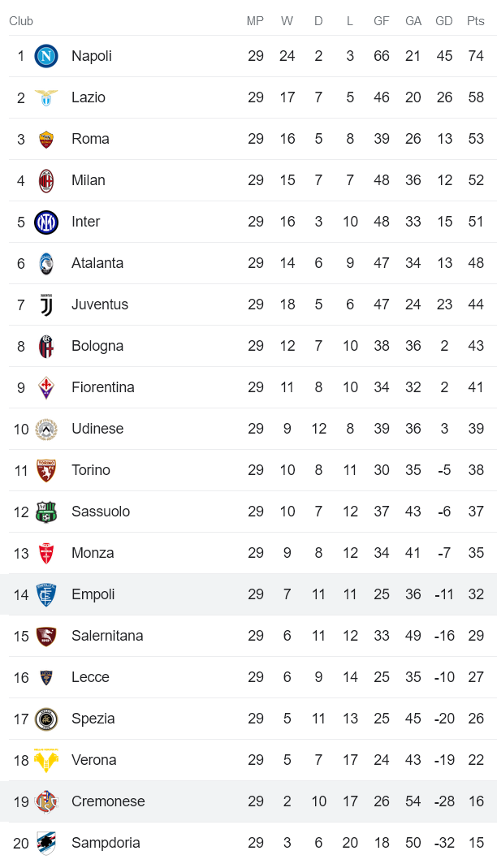Open the Udinese team name link

(98, 429)
